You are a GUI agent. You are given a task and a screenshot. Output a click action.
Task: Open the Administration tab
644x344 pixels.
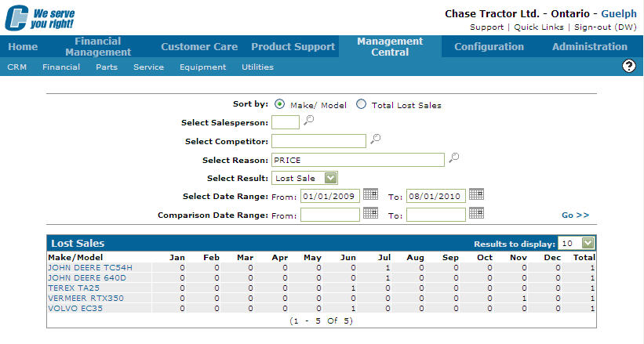(x=590, y=46)
